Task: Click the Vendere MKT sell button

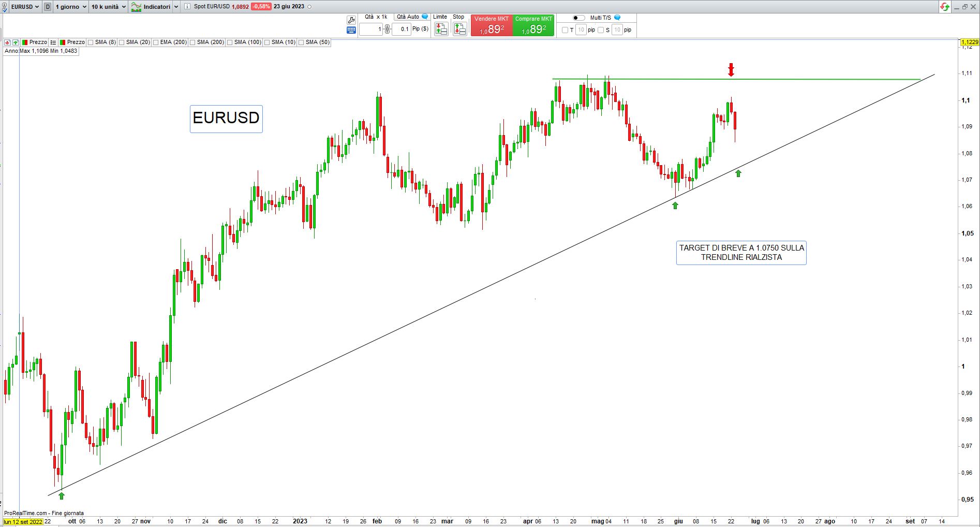Action: coord(491,26)
